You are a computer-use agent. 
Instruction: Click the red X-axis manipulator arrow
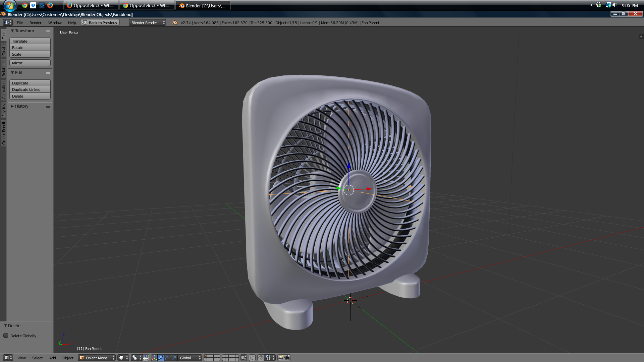pos(369,189)
